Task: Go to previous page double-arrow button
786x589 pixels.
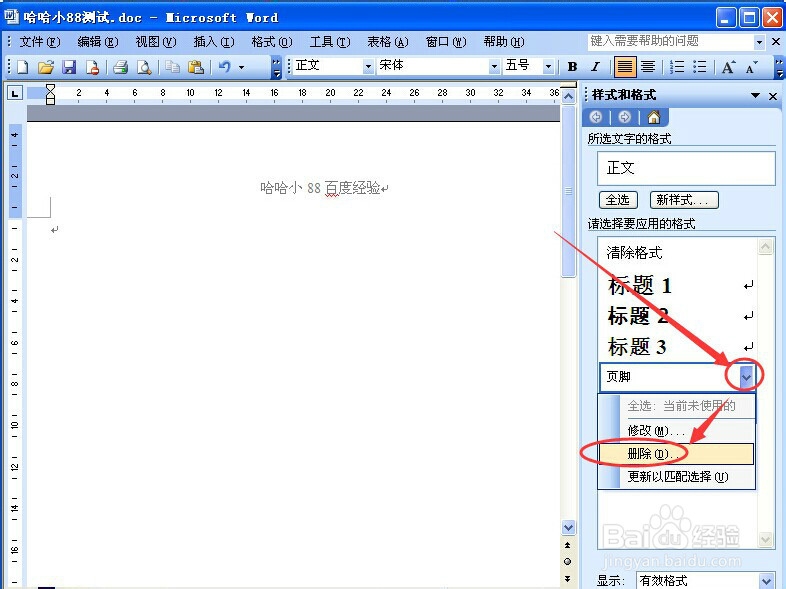Action: 567,545
